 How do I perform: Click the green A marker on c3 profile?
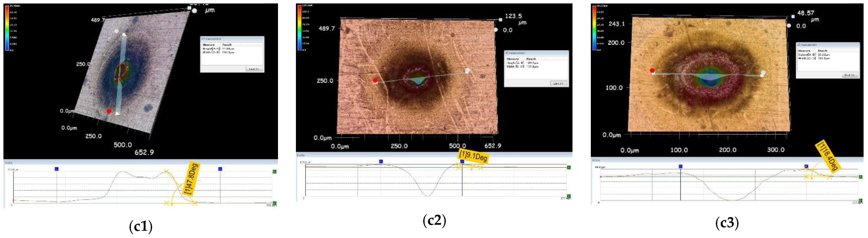[x=860, y=177]
